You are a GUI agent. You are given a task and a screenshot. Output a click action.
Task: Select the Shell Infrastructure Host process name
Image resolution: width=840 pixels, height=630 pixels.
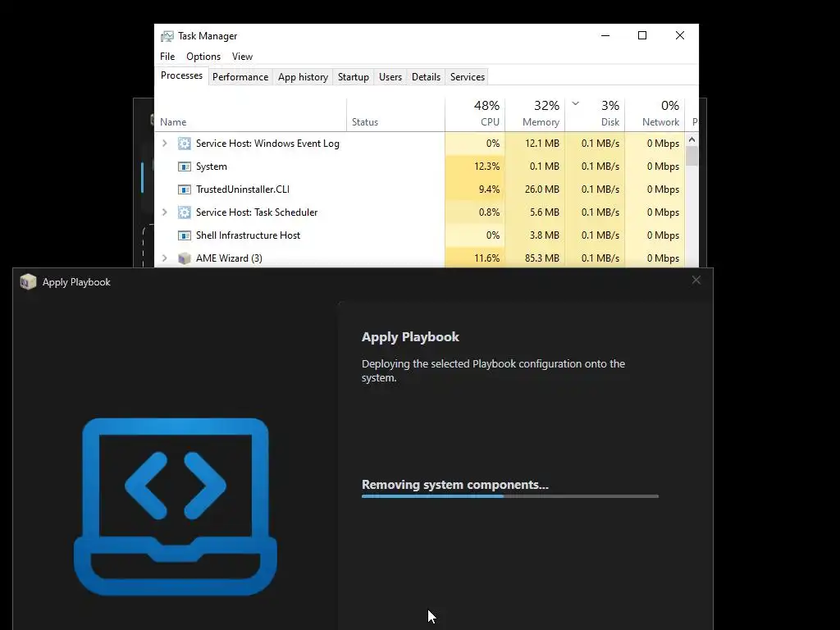(x=248, y=235)
